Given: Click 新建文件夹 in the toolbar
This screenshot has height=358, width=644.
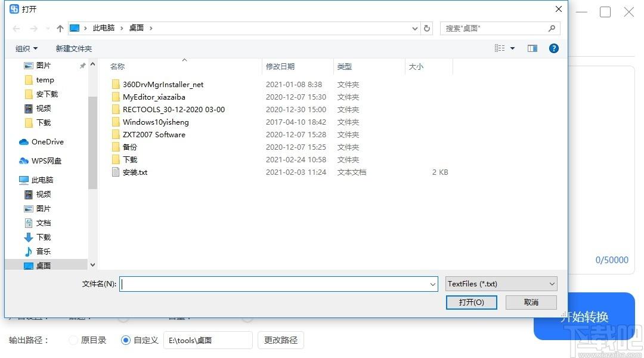Looking at the screenshot, I should 74,48.
